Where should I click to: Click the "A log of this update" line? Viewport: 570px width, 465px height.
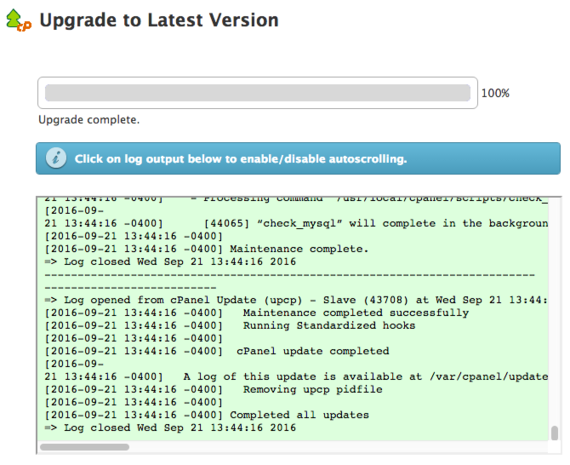pyautogui.click(x=296, y=377)
